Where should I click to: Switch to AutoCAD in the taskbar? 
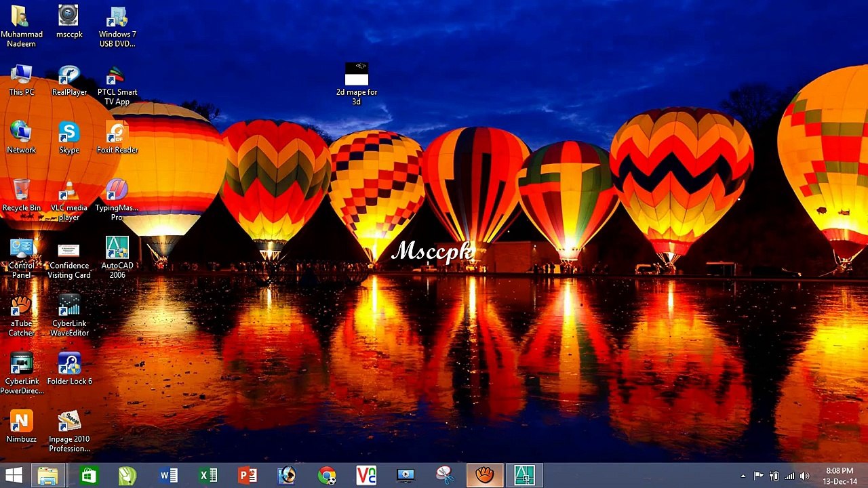coord(524,475)
